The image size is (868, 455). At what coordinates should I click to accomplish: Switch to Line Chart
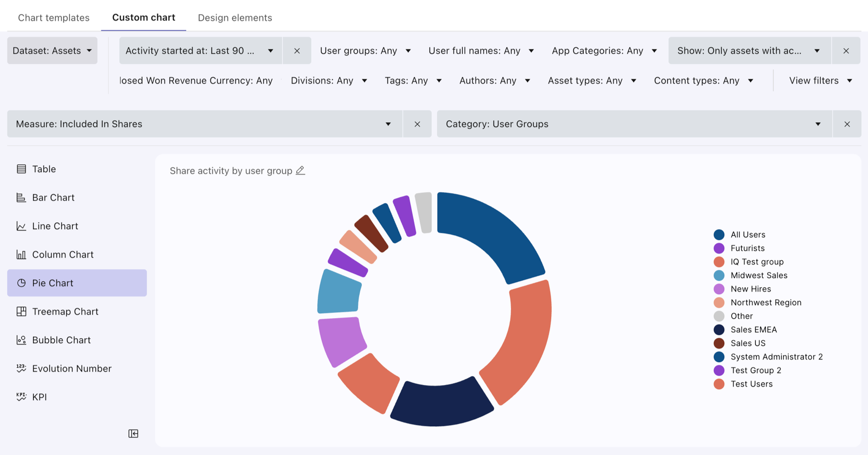coord(77,226)
